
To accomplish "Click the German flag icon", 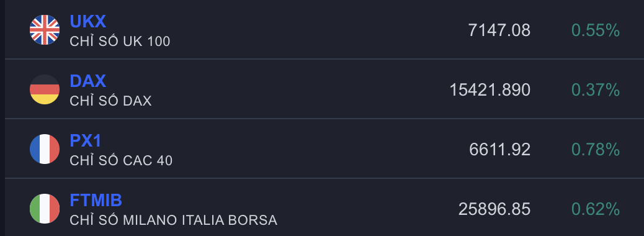I will tap(45, 89).
